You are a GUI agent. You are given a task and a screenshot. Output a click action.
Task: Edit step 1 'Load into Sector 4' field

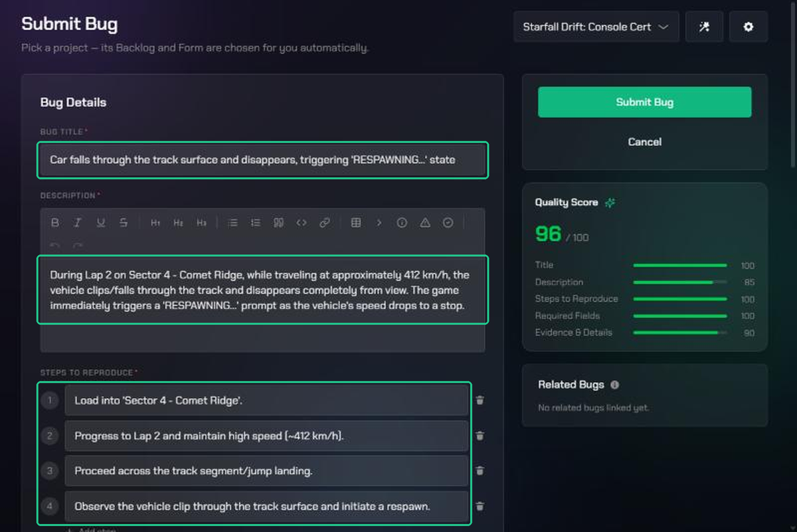[x=266, y=400]
